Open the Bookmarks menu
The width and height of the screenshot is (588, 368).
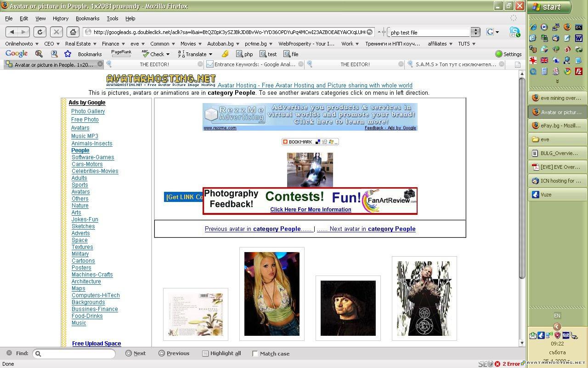coord(87,18)
